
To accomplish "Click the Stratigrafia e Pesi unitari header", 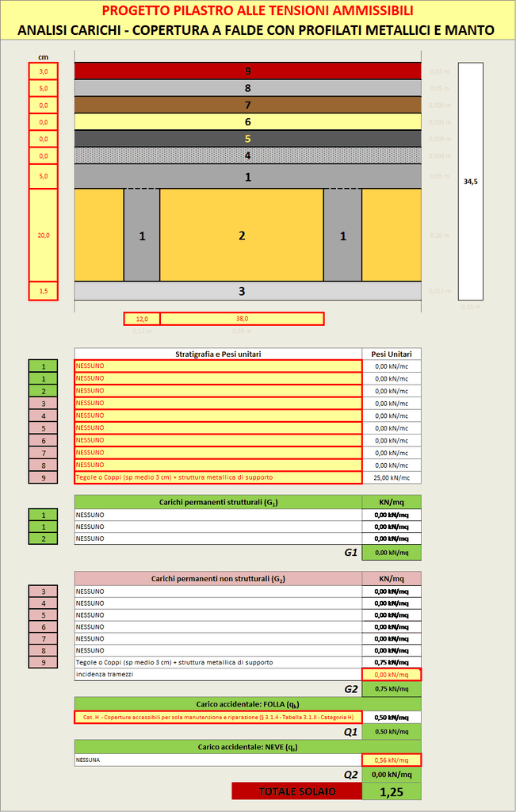I will [x=218, y=354].
